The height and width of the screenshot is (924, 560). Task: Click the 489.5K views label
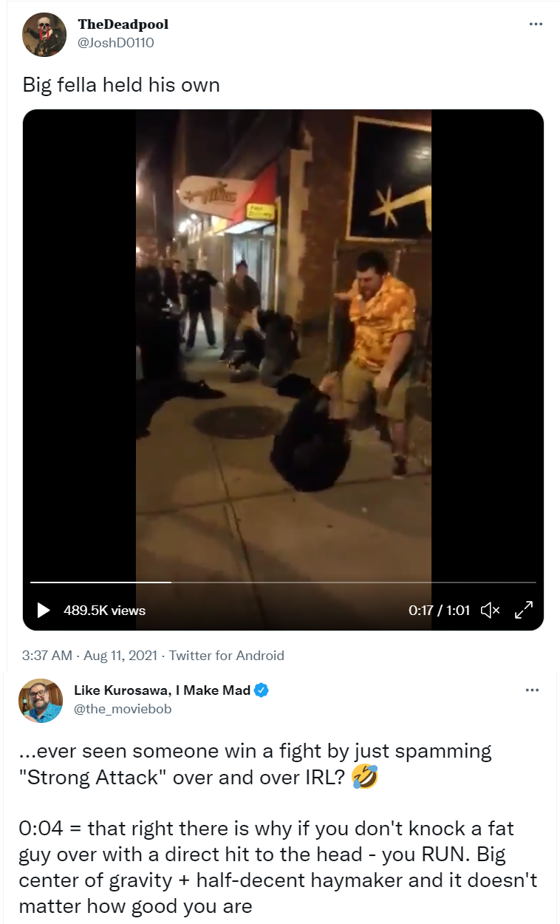coord(104,611)
